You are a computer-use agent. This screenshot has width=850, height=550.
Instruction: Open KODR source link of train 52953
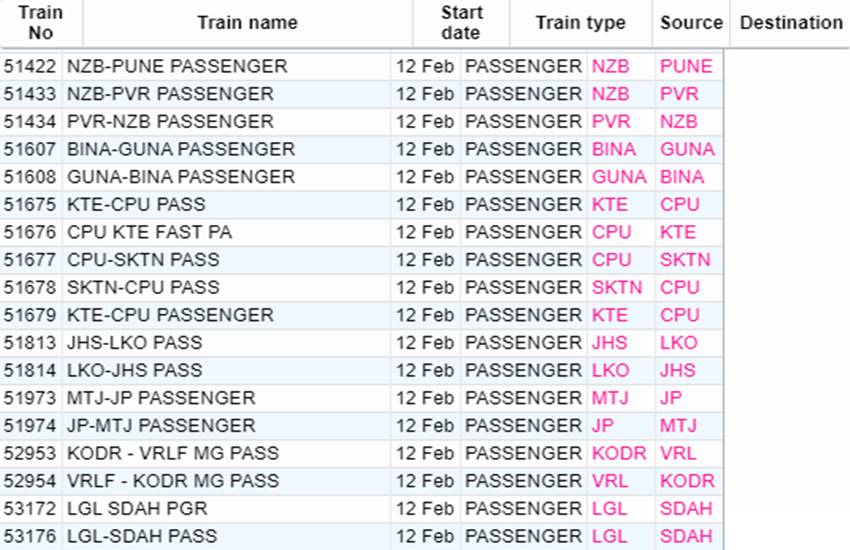619,453
